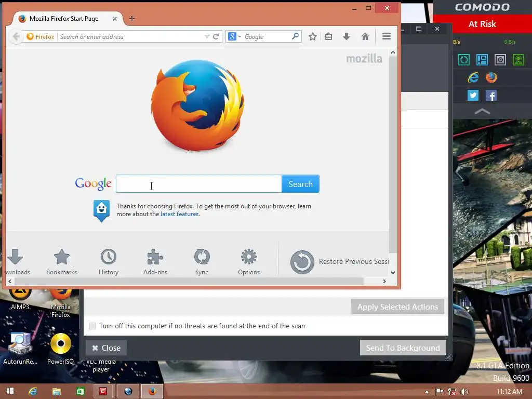The height and width of the screenshot is (399, 532).
Task: Open the AutorunRe... desktop icon
Action: [20, 348]
